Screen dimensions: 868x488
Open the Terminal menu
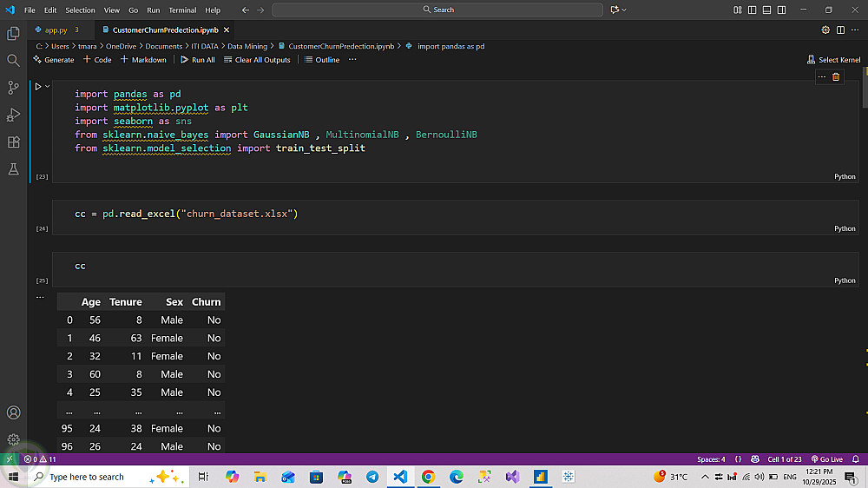point(182,10)
